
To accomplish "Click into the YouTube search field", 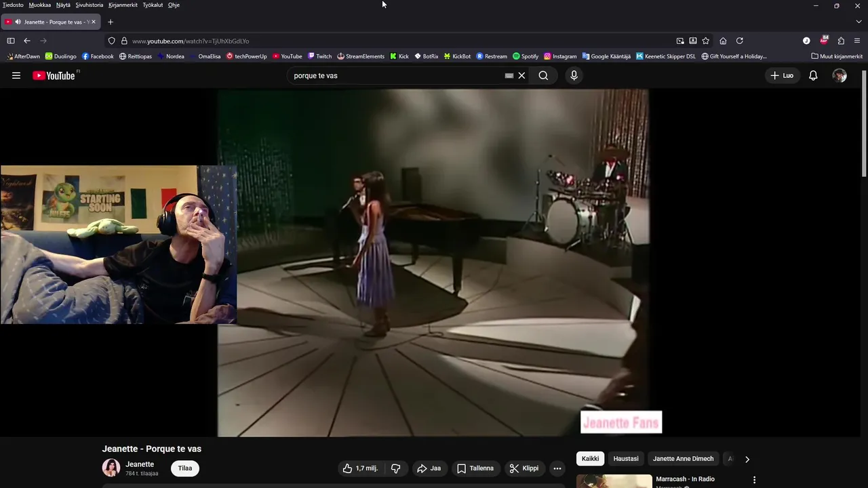I will [397, 76].
